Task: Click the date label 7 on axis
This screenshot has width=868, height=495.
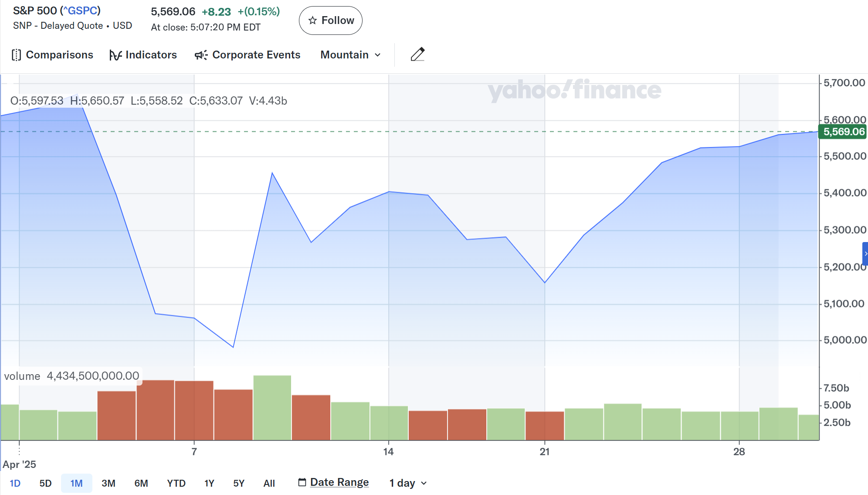Action: click(x=194, y=452)
